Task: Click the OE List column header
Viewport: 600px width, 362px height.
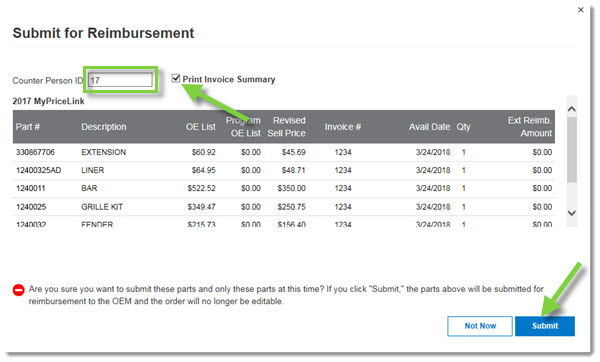Action: [201, 127]
